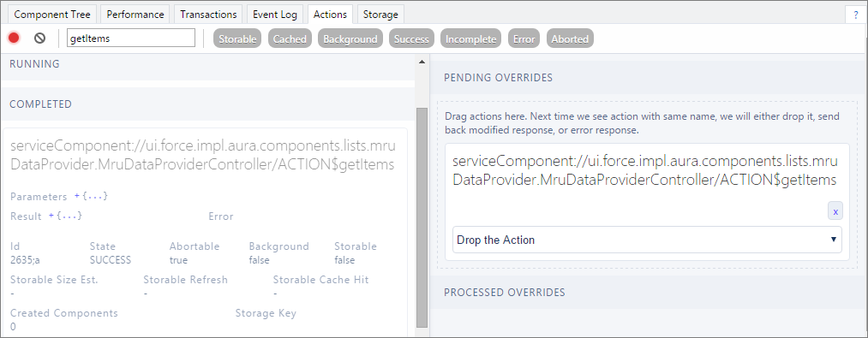Click the State value SUCCESS
868x338 pixels.
[111, 260]
